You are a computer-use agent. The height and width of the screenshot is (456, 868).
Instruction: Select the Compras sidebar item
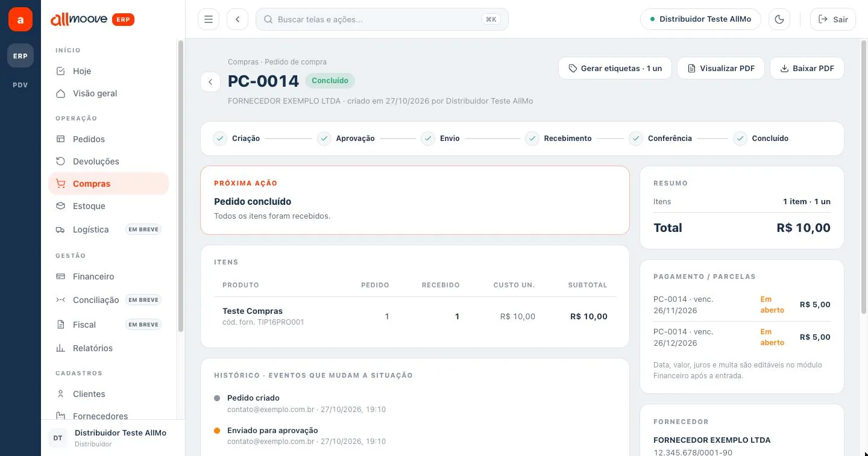108,184
